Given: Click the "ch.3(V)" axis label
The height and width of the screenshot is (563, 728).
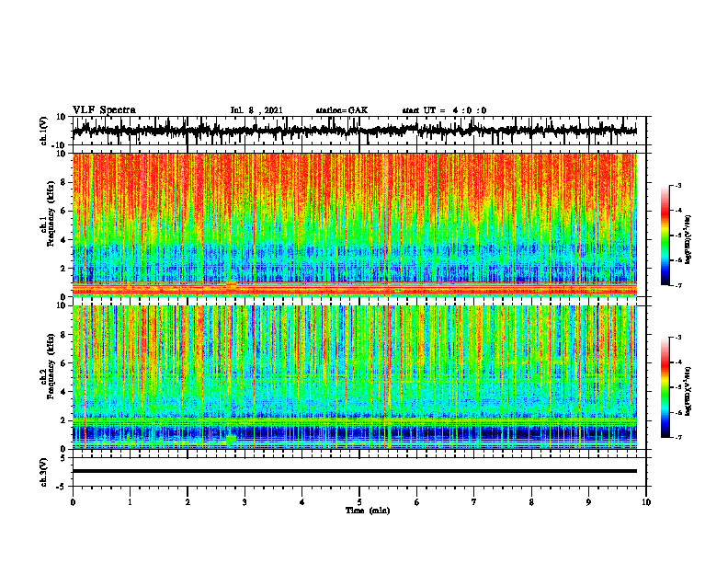Looking at the screenshot, I should point(43,472).
